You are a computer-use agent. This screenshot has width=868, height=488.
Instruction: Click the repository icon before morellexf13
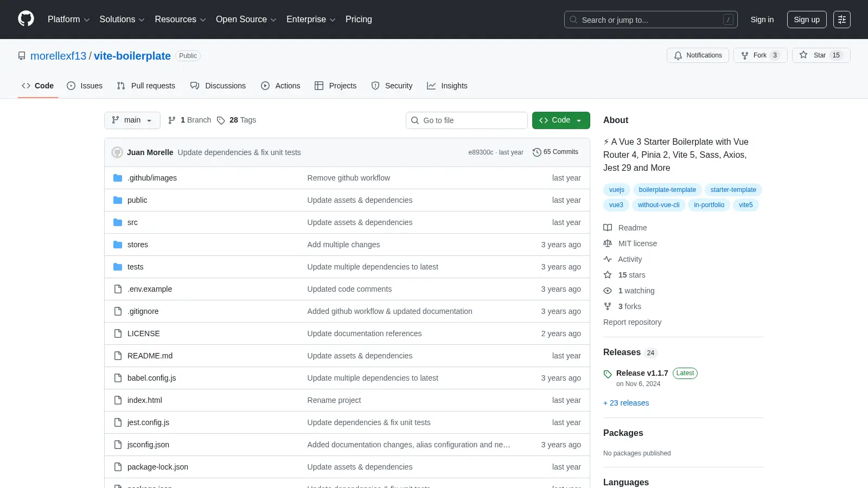[22, 56]
